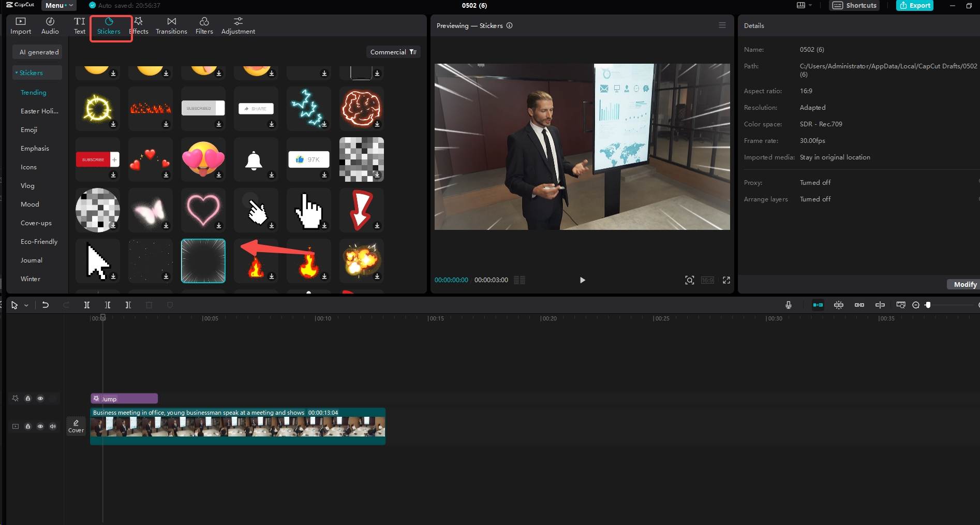Mute the main video track audio
The height and width of the screenshot is (525, 980).
(x=53, y=426)
